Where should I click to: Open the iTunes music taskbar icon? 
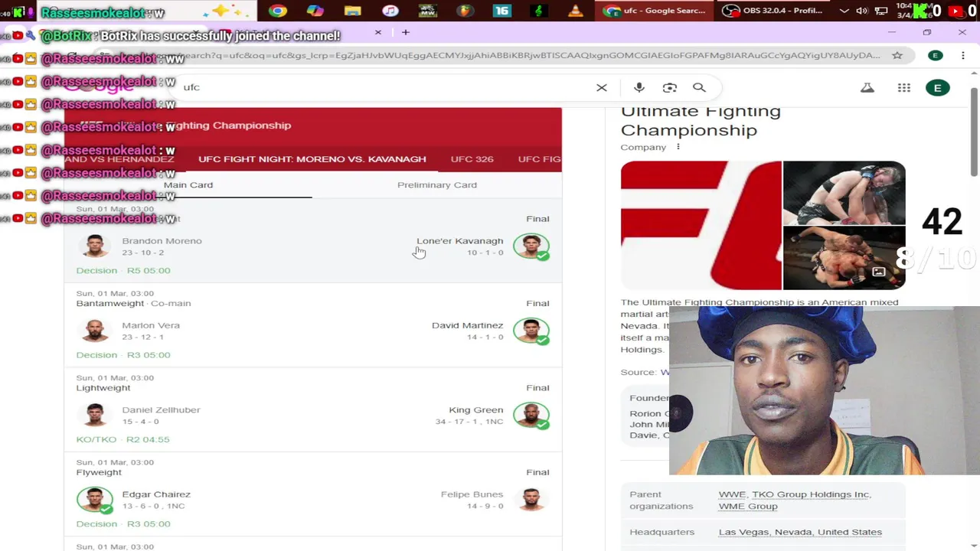[x=390, y=11]
